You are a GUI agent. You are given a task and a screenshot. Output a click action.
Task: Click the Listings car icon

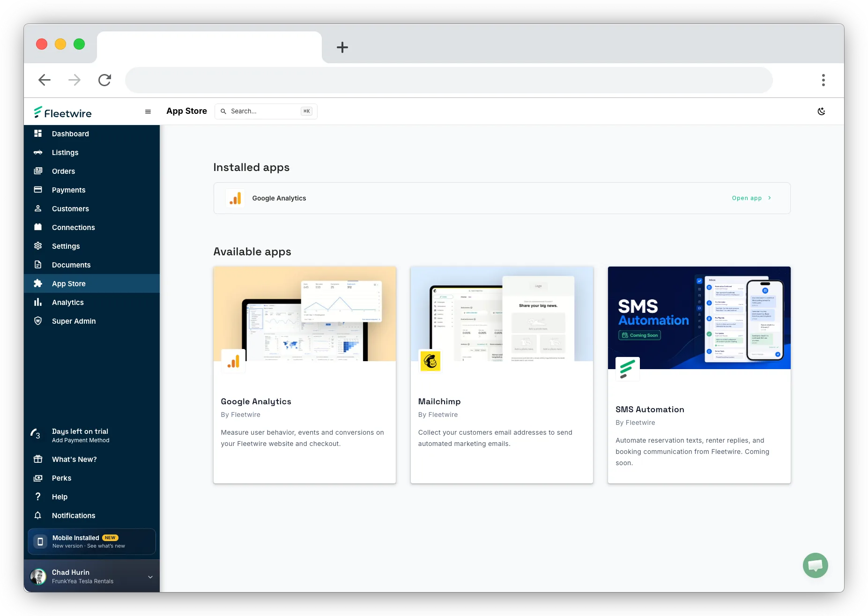[x=38, y=152]
